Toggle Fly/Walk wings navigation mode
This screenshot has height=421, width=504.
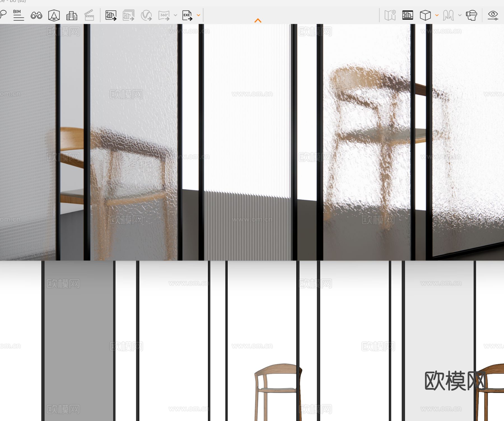(x=448, y=15)
